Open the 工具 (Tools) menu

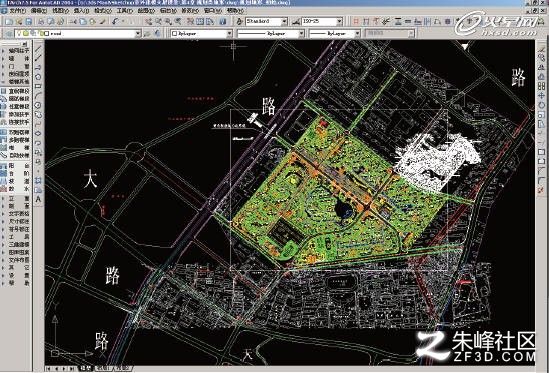[124, 11]
